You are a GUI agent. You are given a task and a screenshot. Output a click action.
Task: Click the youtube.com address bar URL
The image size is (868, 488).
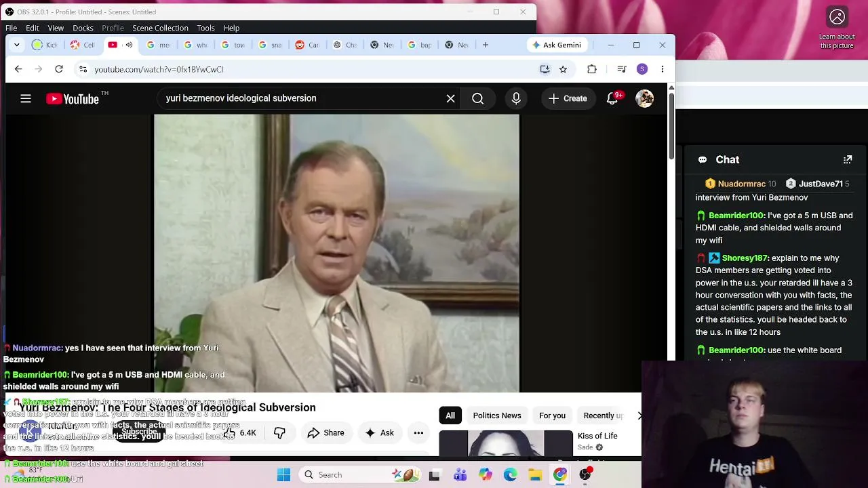tap(159, 69)
